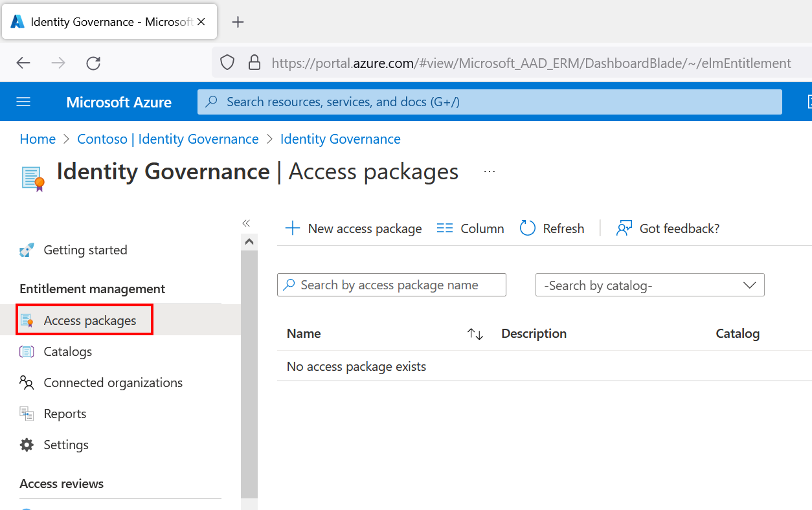Click the Column layout icon
Screen dimensions: 812x510
(445, 228)
